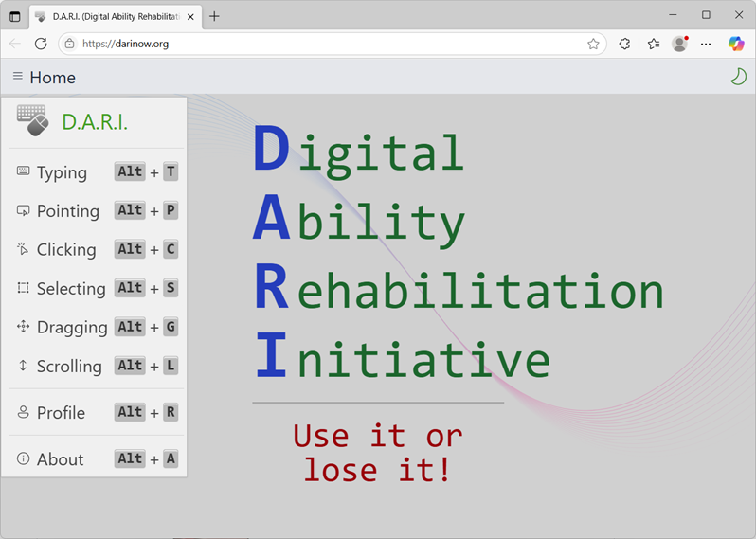The height and width of the screenshot is (539, 756).
Task: Select the D.A.R.I. browser tab
Action: pos(116,16)
